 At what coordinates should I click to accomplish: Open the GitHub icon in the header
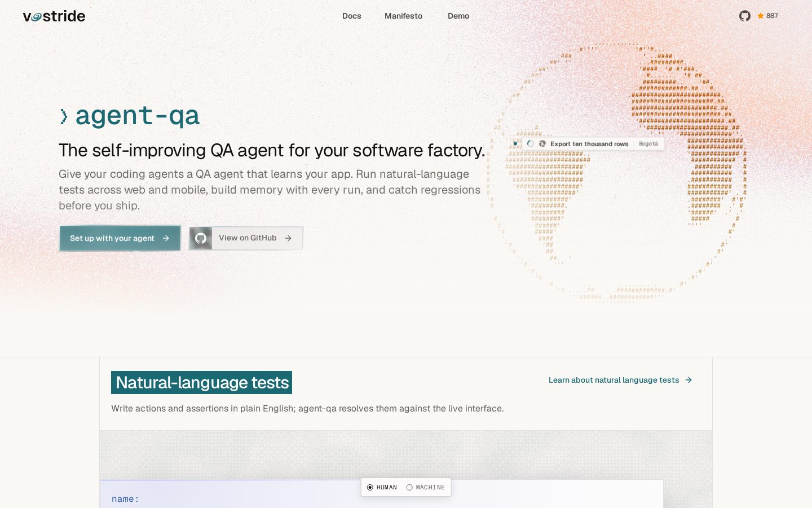[x=745, y=16]
